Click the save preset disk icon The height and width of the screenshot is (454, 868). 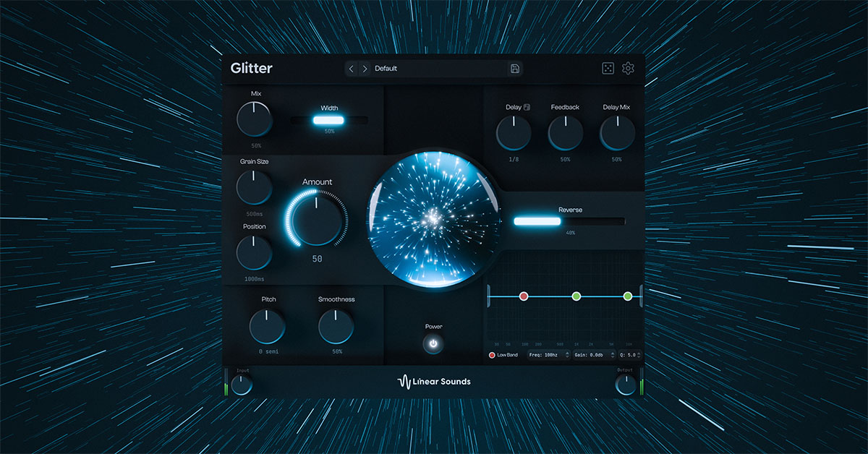pyautogui.click(x=514, y=68)
